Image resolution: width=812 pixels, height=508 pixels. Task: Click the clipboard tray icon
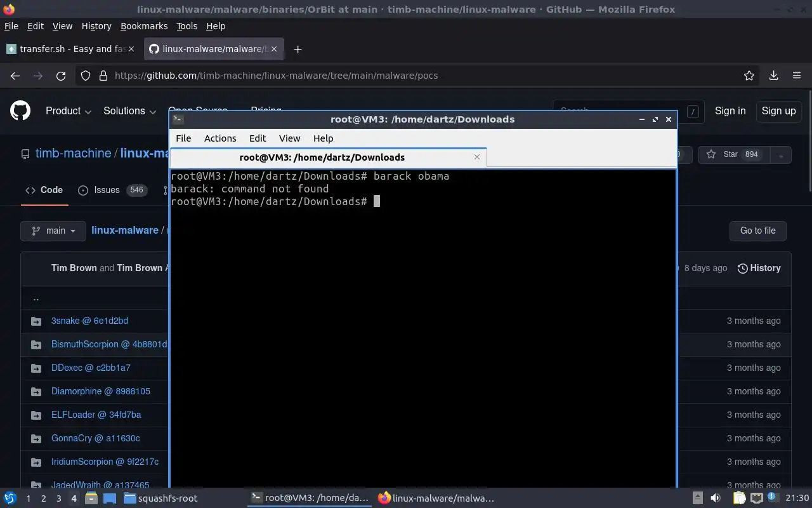740,498
